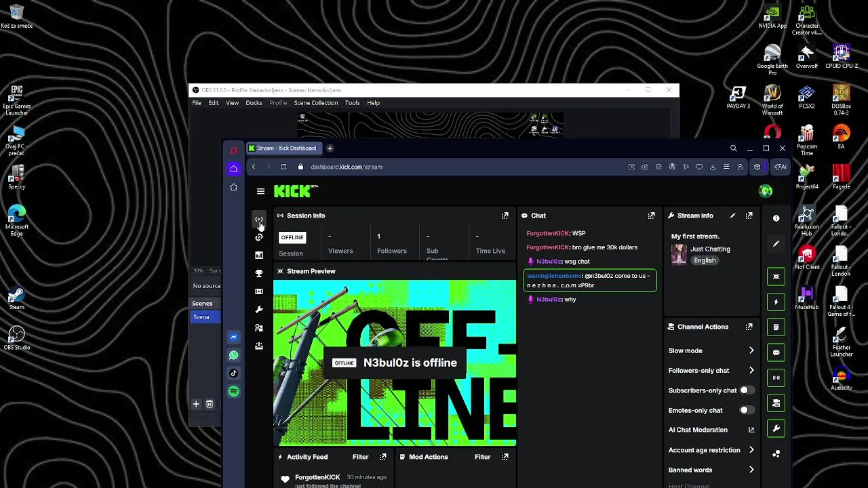Click the English language tag
The image size is (868, 488).
pyautogui.click(x=705, y=260)
